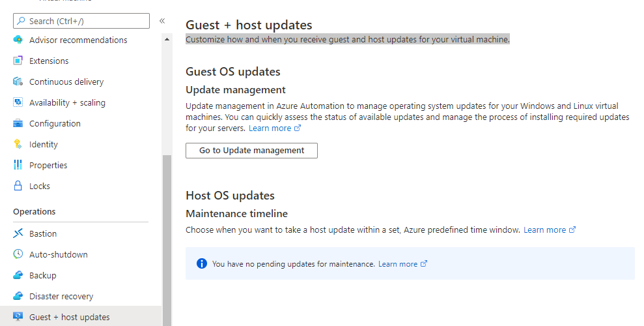The height and width of the screenshot is (326, 644).
Task: Click 'Choose when you want to take a host update' text
Action: coord(353,230)
